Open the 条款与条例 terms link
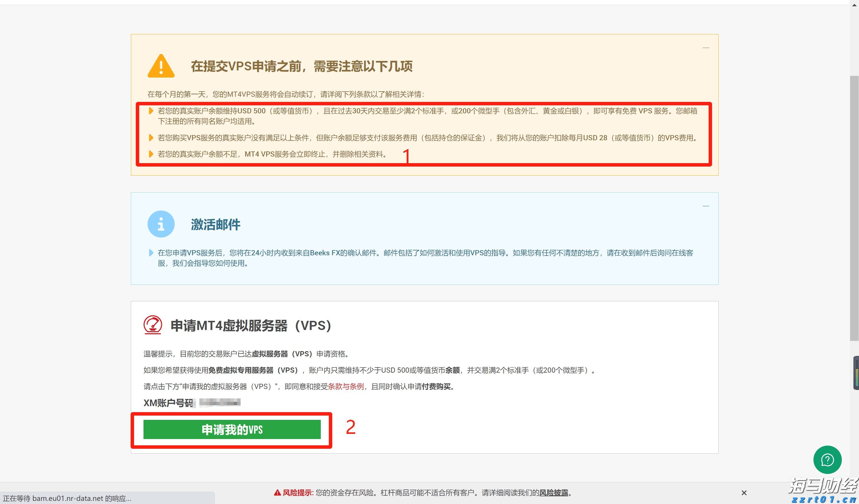 [x=346, y=386]
